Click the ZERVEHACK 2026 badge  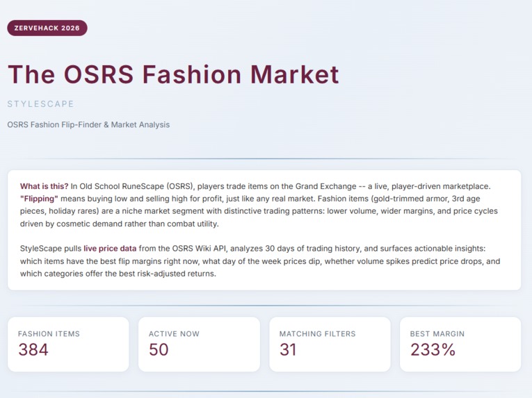pos(47,28)
